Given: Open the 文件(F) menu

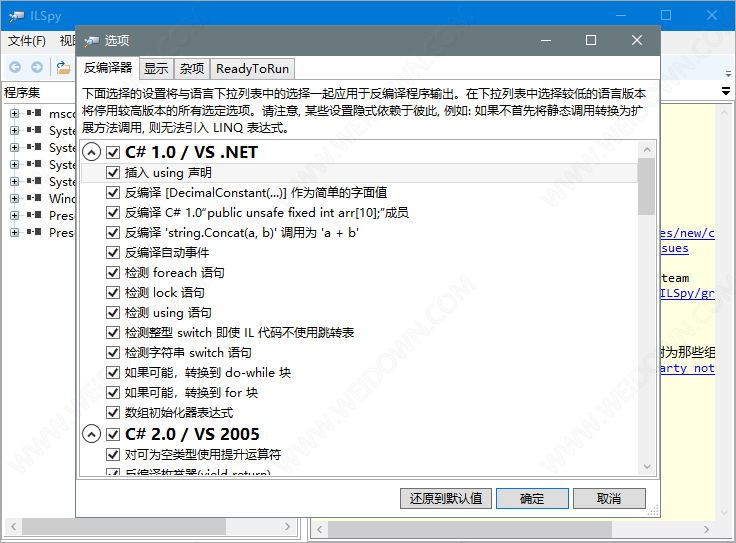Looking at the screenshot, I should [x=27, y=41].
